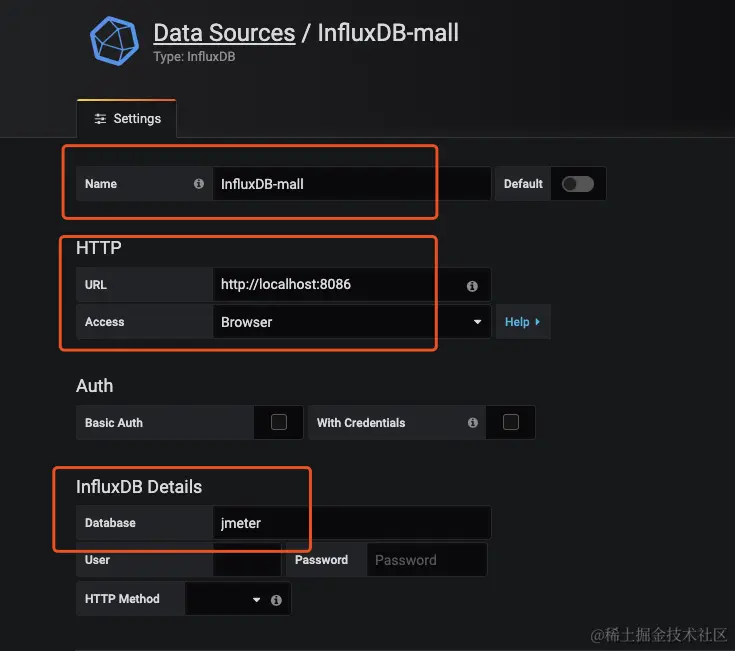735x651 pixels.
Task: Toggle the Default data source switch
Action: [578, 184]
